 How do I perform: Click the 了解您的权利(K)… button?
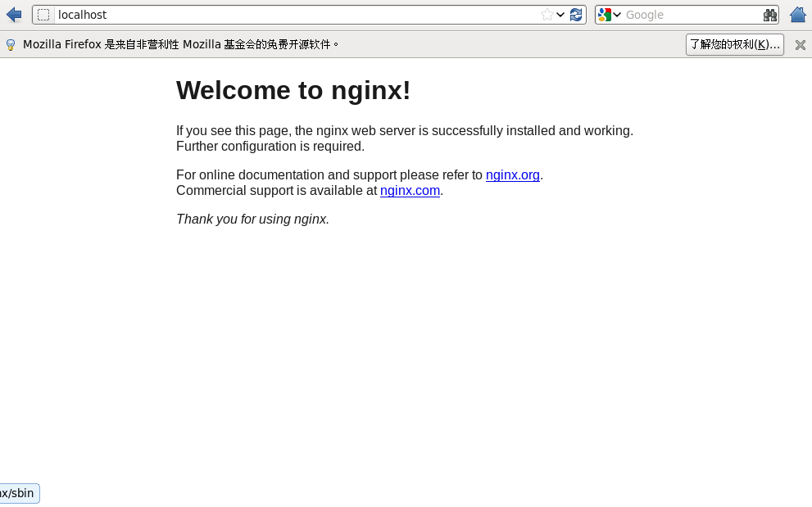[x=734, y=44]
